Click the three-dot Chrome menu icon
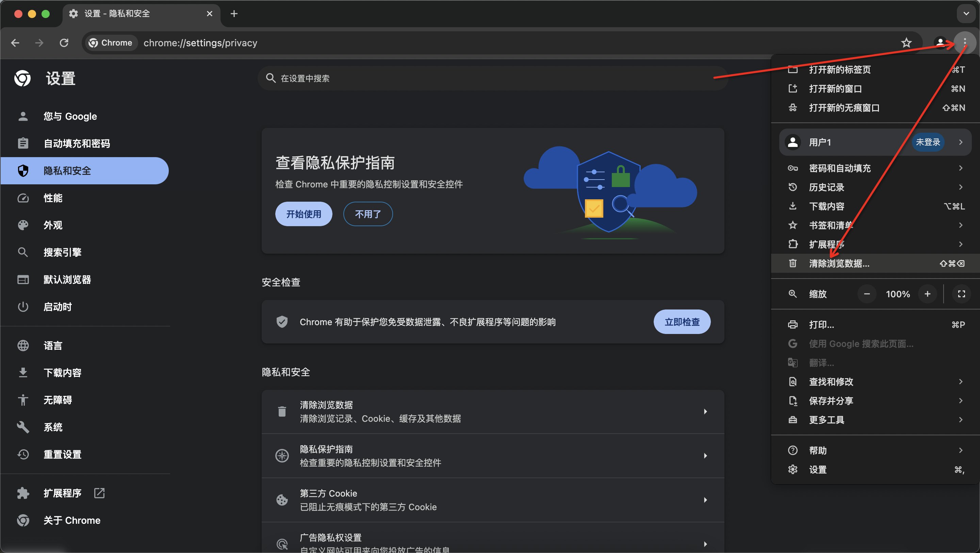Viewport: 980px width, 553px height. [964, 43]
